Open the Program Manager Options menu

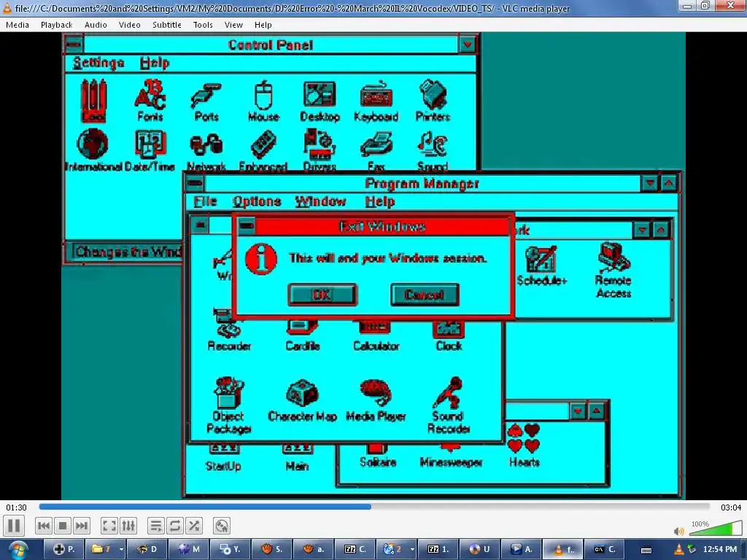click(x=257, y=201)
